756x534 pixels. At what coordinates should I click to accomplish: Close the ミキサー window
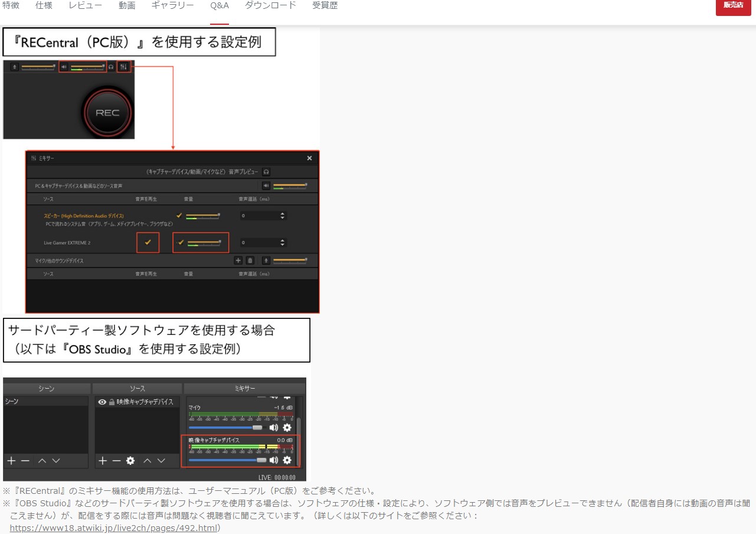tap(310, 158)
